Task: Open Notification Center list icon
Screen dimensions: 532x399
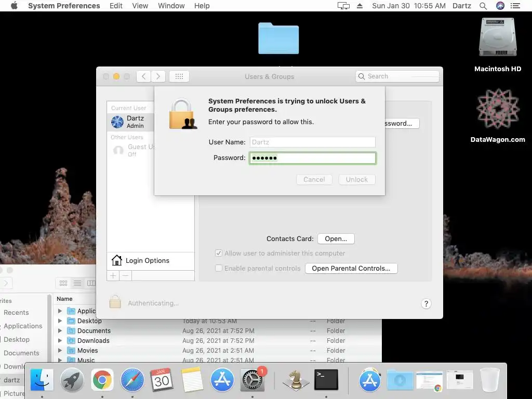Action: click(x=515, y=6)
